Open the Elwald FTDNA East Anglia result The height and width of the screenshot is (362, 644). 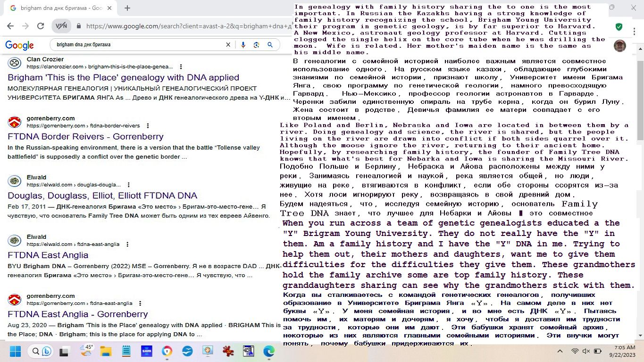(48, 255)
